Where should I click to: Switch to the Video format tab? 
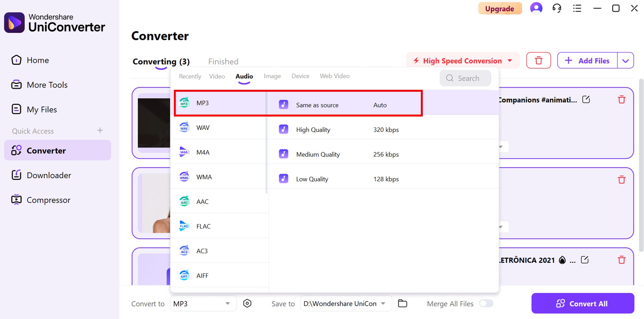[x=217, y=76]
